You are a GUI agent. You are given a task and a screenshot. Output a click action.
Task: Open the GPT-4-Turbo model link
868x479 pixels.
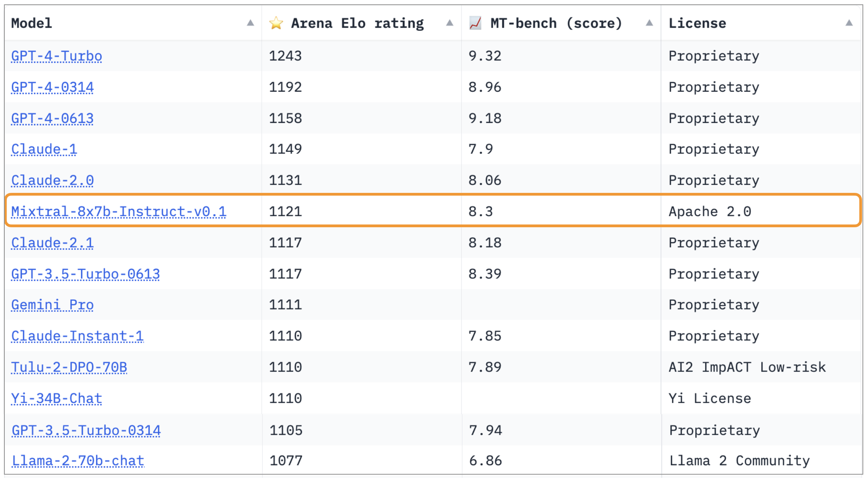(x=56, y=56)
